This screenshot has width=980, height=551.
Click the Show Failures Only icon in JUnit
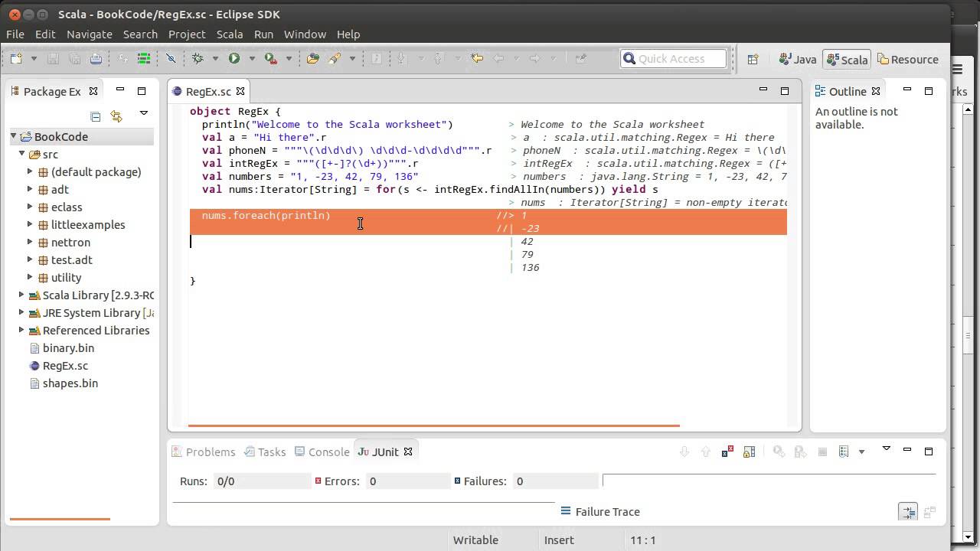click(727, 452)
